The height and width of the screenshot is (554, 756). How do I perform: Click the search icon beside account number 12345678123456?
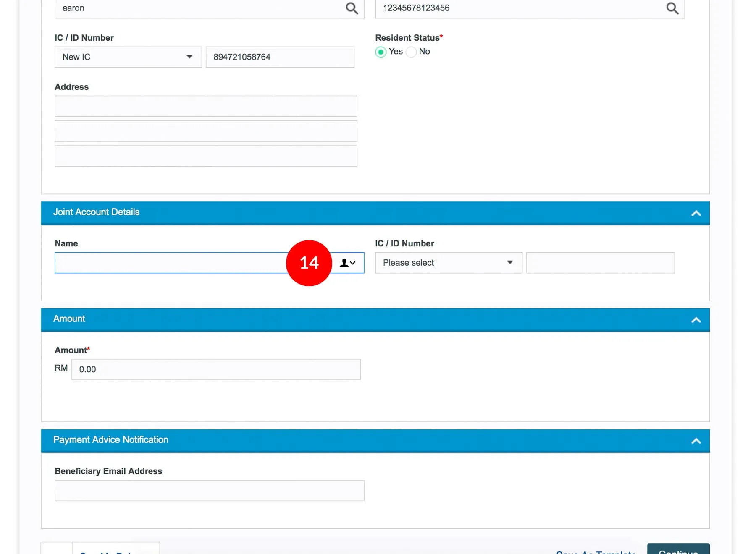(x=672, y=8)
